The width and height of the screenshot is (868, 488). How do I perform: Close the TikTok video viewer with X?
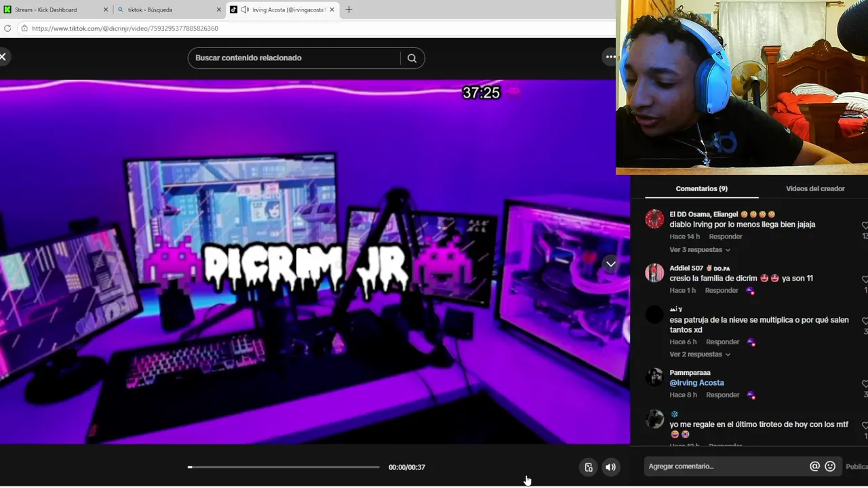pyautogui.click(x=3, y=57)
